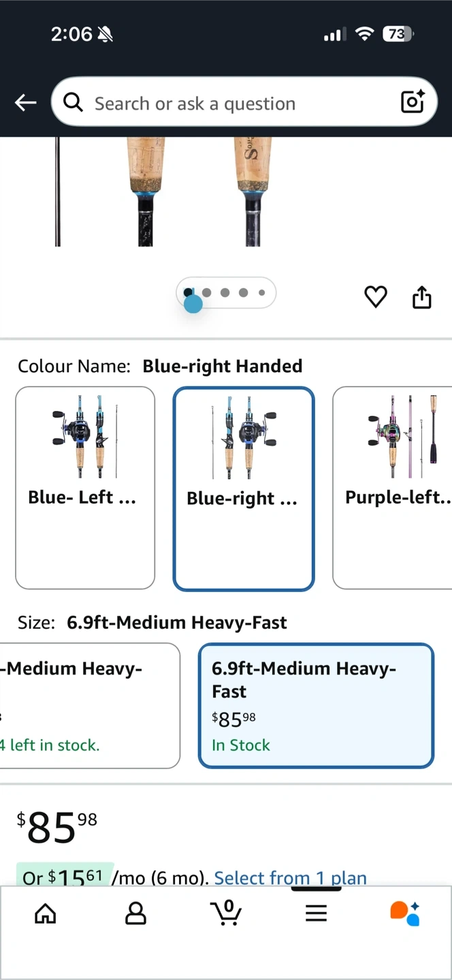Open the account profile icon

point(135,913)
